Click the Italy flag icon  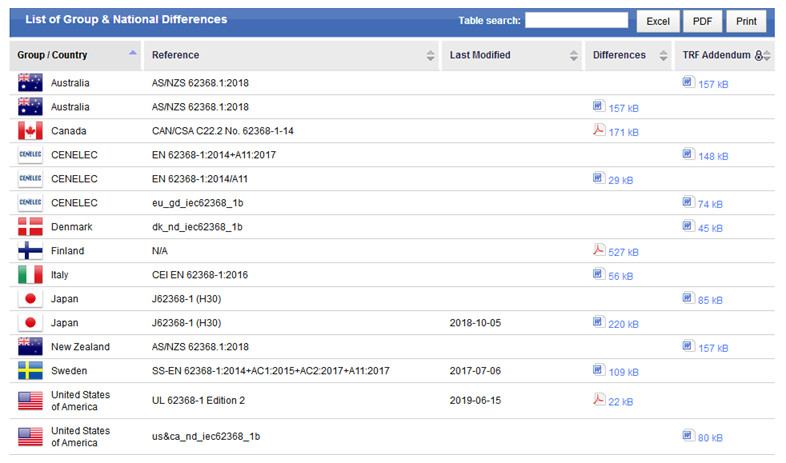coord(30,275)
